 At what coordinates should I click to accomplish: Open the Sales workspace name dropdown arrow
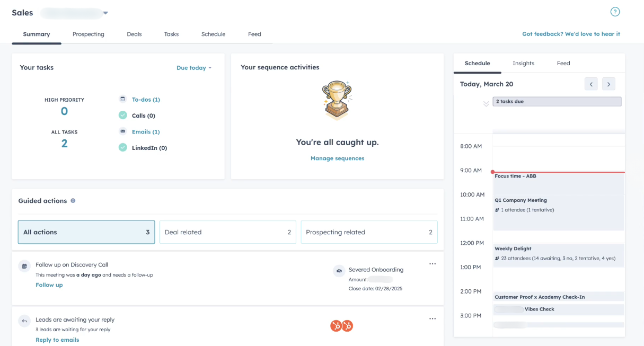click(x=105, y=13)
